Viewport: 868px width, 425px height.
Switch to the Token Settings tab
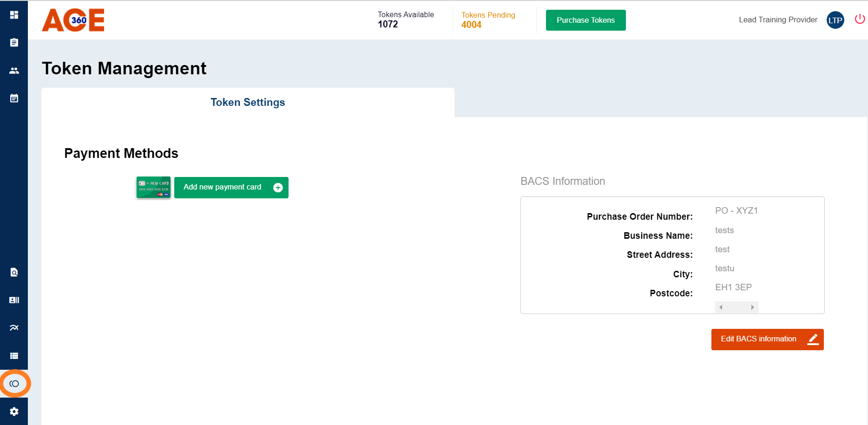point(248,102)
